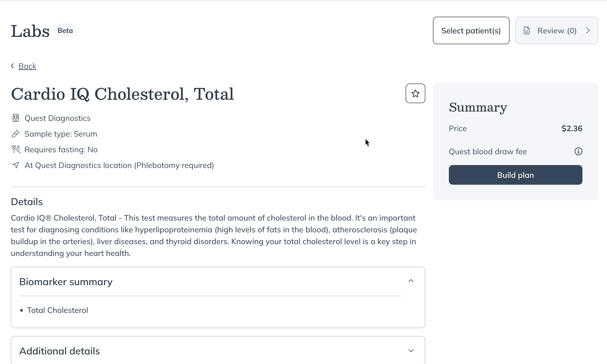
Task: Click the fasting requirement crossed utensils icon
Action: tap(16, 149)
